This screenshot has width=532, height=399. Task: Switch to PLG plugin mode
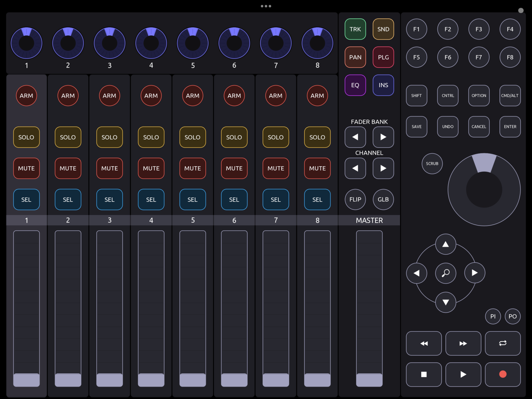[383, 57]
